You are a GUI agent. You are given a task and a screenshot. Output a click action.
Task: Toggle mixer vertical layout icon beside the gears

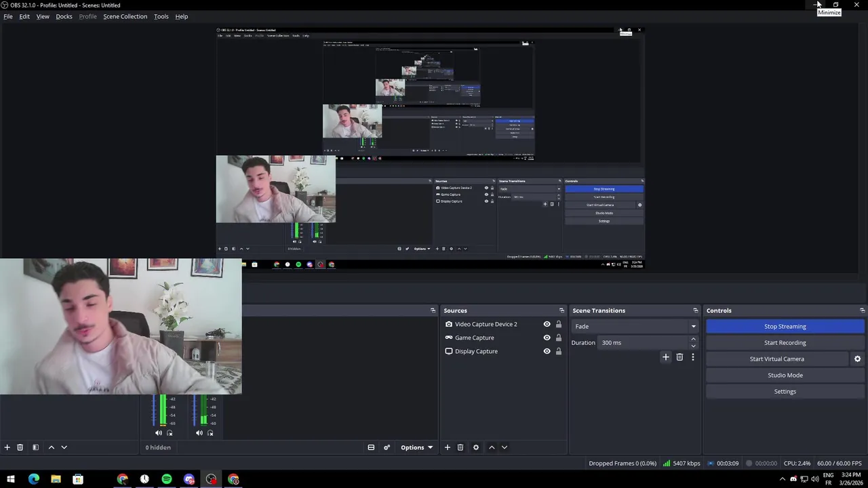click(x=371, y=447)
